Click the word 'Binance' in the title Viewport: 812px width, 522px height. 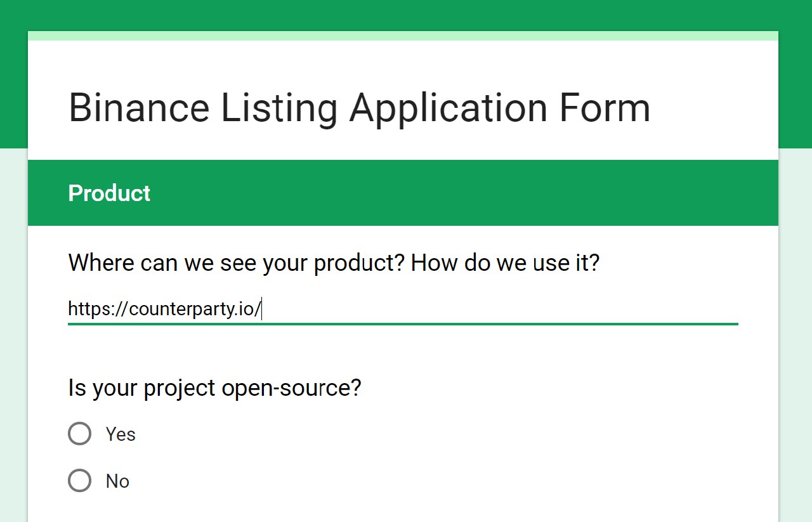click(139, 108)
